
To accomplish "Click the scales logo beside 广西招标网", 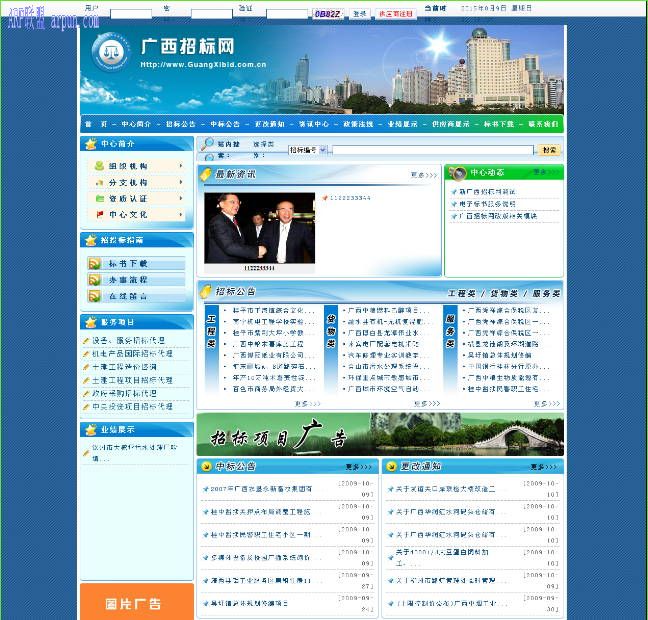I will (x=110, y=53).
